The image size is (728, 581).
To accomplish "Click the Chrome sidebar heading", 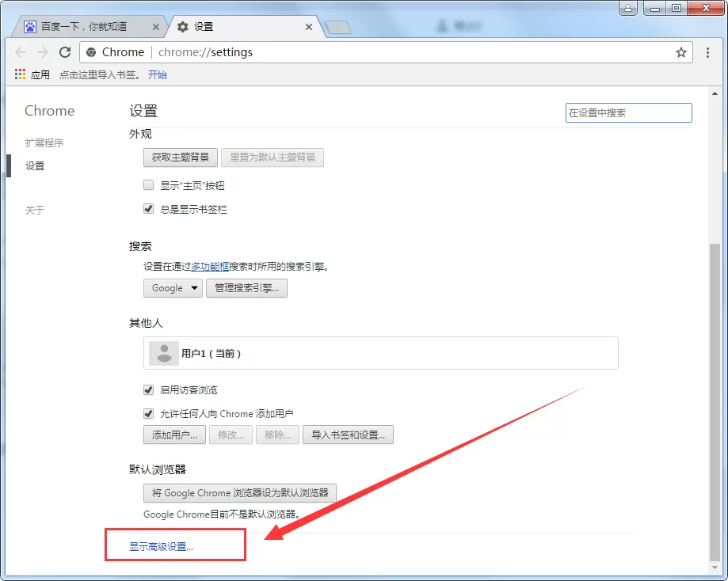I will pyautogui.click(x=50, y=111).
